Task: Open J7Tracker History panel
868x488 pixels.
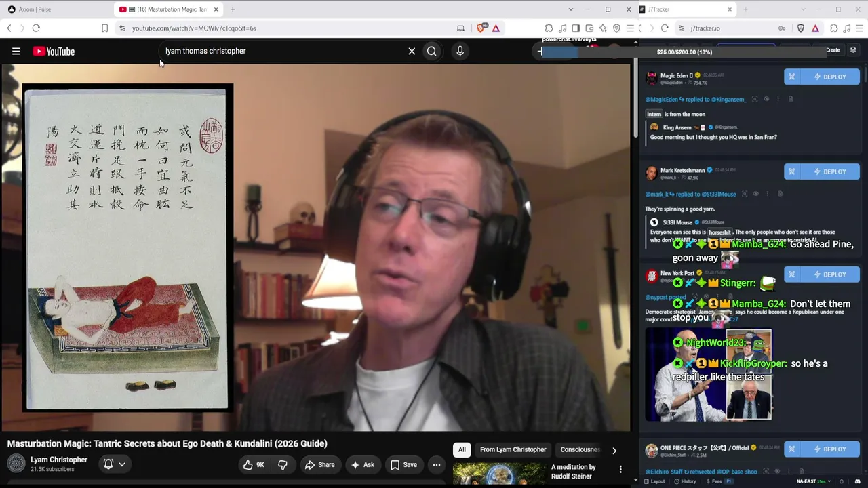Action: pos(685,481)
